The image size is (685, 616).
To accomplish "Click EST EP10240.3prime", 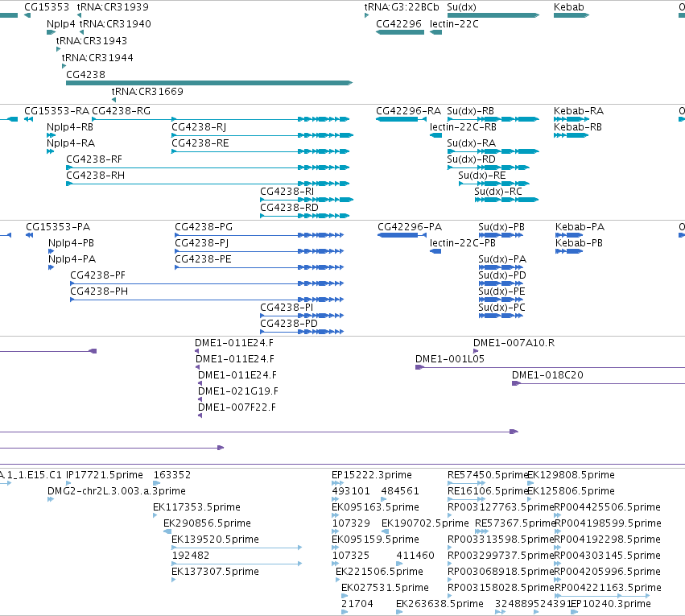I will coord(611,604).
